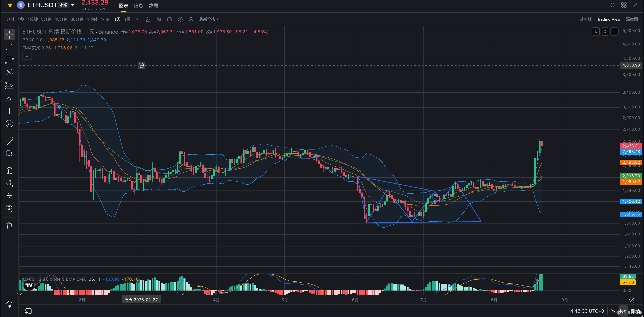Open the object tree layers icon
The height and width of the screenshot is (317, 644).
(9, 304)
